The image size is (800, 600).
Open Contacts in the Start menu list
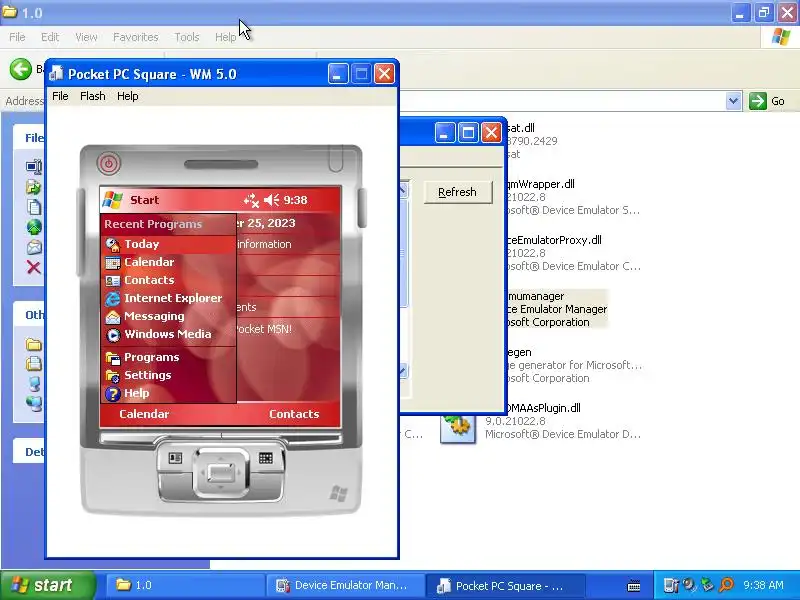tap(168, 280)
